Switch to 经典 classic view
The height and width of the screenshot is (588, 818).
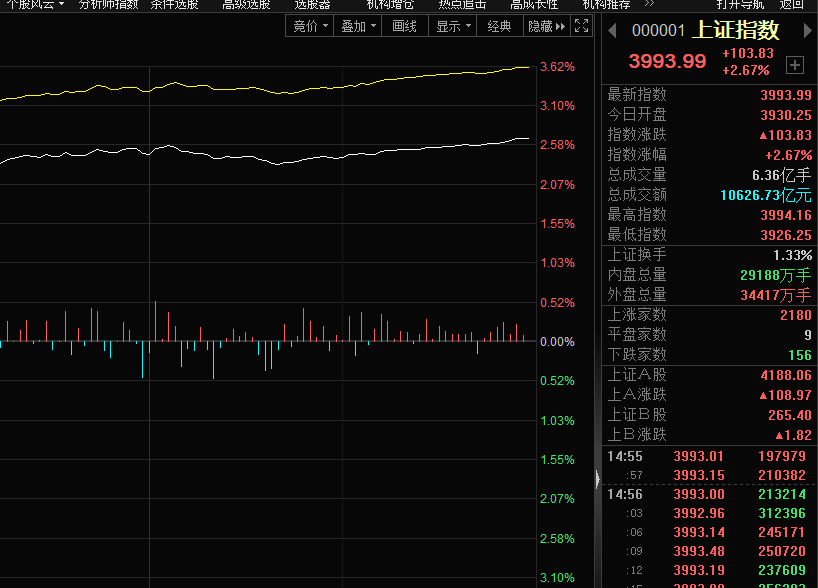click(x=499, y=26)
